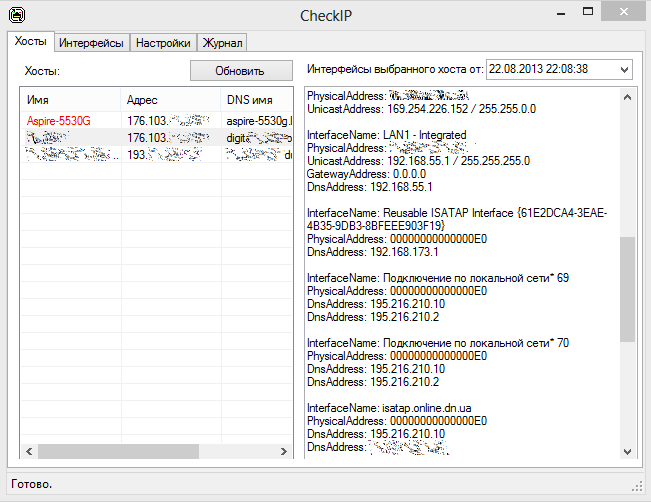The height and width of the screenshot is (502, 651).
Task: Select the host row with DNS name starting digit
Action: (x=157, y=138)
